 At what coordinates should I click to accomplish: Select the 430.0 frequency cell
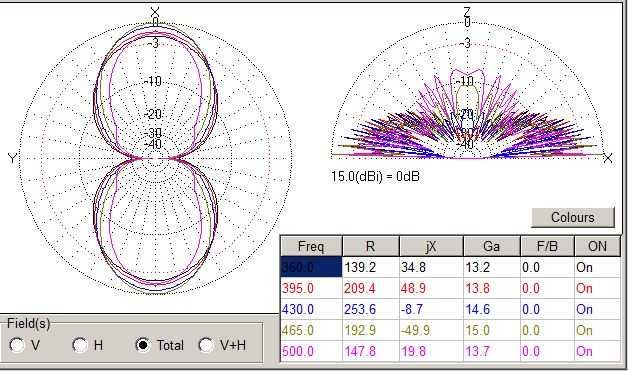coord(312,309)
